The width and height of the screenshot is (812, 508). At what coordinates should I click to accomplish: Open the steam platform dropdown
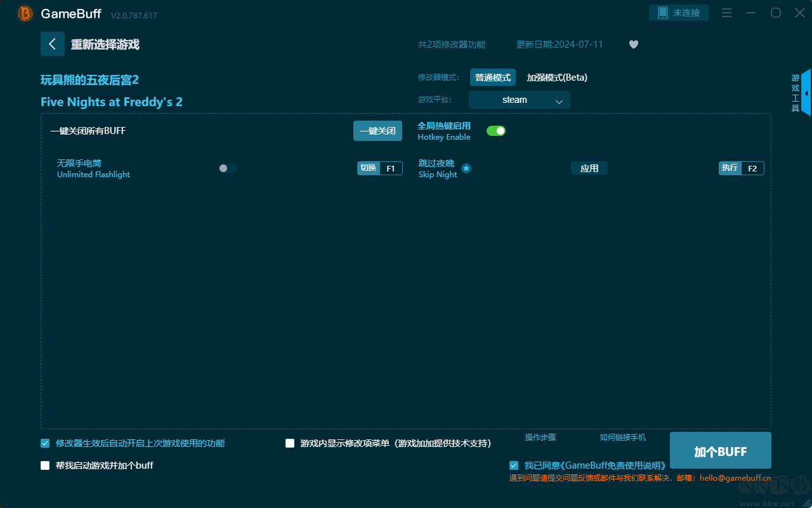(x=520, y=100)
